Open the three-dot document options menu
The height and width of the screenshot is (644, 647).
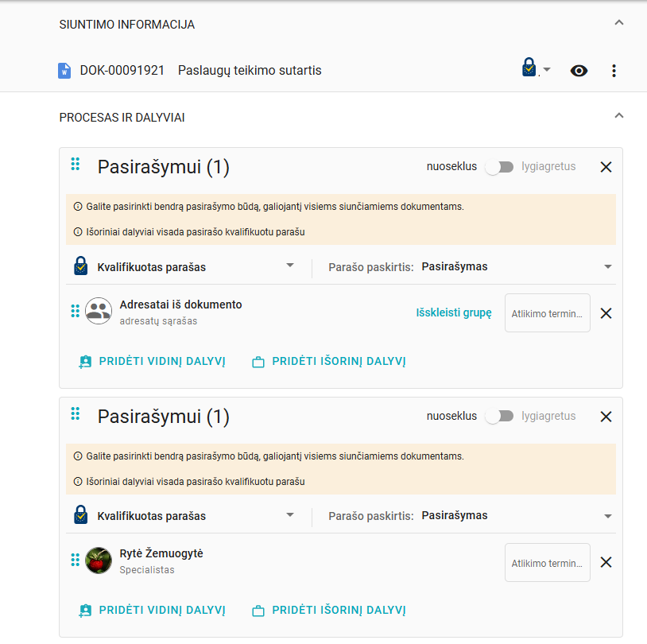coord(614,71)
